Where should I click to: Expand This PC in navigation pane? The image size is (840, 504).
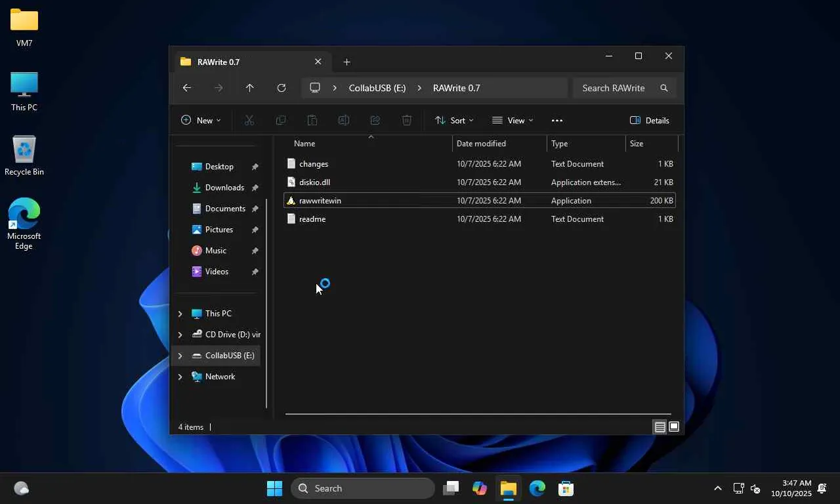[180, 314]
